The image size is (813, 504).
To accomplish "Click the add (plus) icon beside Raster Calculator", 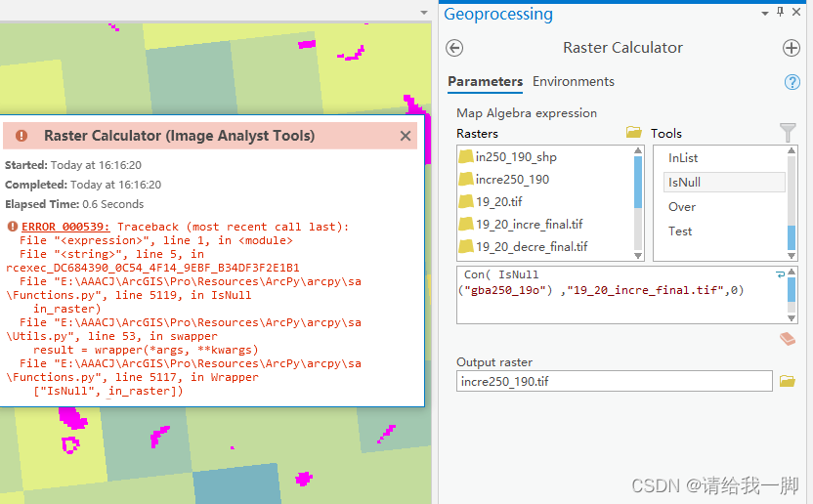I will tap(792, 48).
